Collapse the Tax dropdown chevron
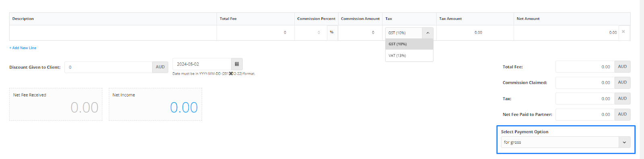 pyautogui.click(x=427, y=33)
